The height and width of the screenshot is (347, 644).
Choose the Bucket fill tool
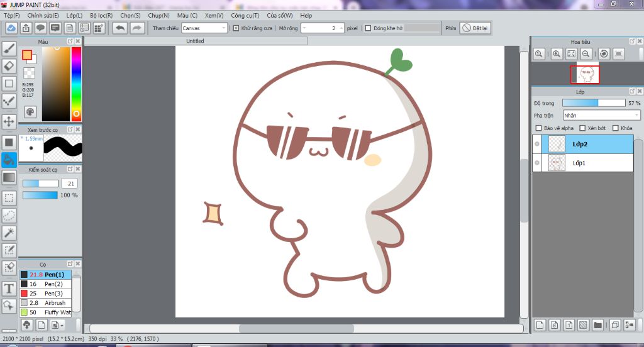(9, 160)
